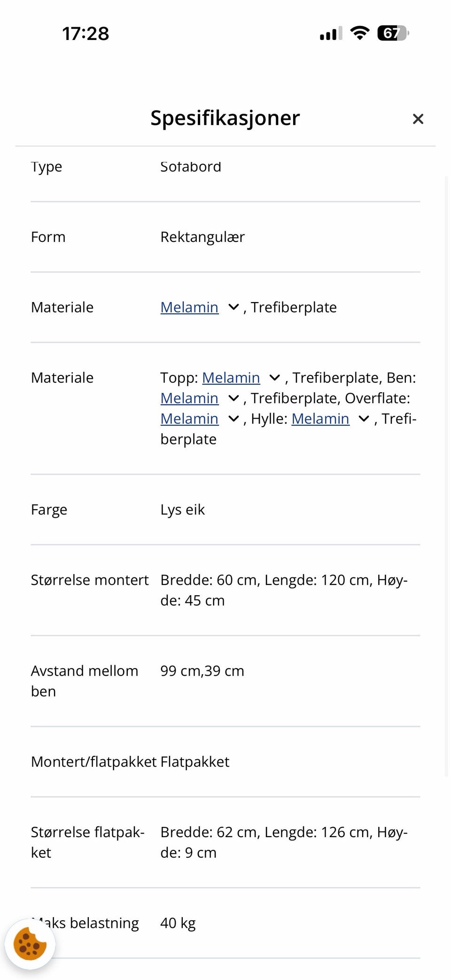Open the cookie consent icon
The width and height of the screenshot is (451, 980).
click(x=30, y=944)
